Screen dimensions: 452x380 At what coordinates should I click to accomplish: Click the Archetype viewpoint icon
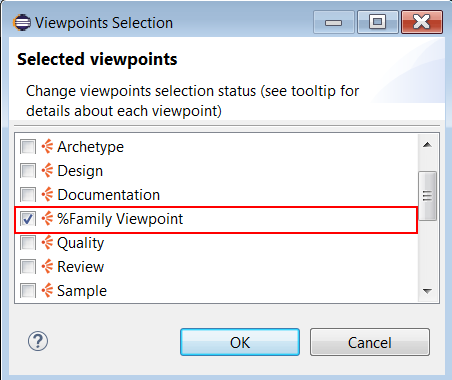pyautogui.click(x=47, y=146)
